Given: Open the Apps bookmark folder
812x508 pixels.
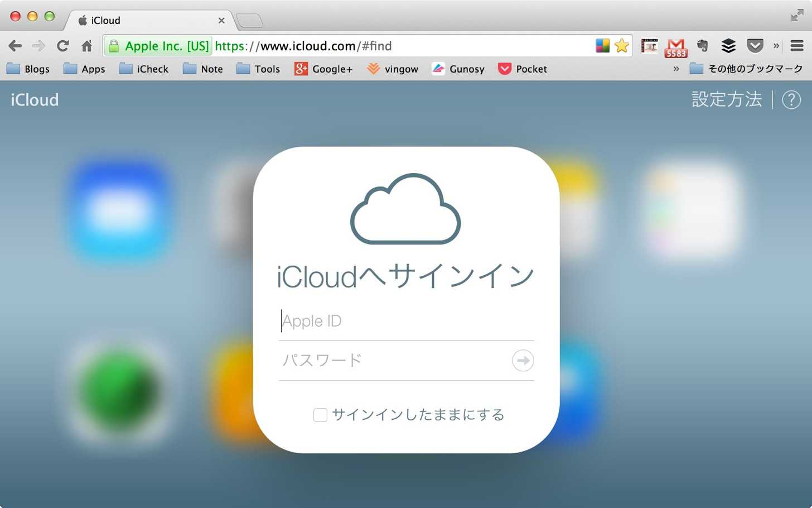Looking at the screenshot, I should tap(84, 69).
